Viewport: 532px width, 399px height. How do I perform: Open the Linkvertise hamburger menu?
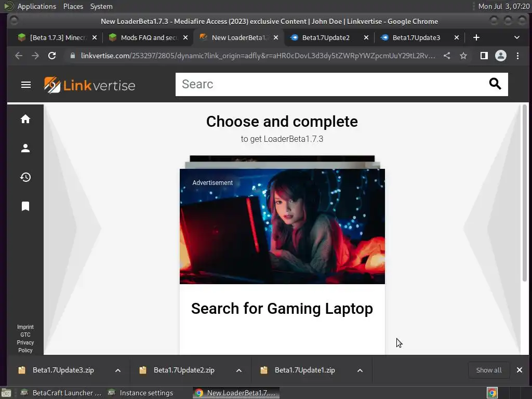coord(26,85)
